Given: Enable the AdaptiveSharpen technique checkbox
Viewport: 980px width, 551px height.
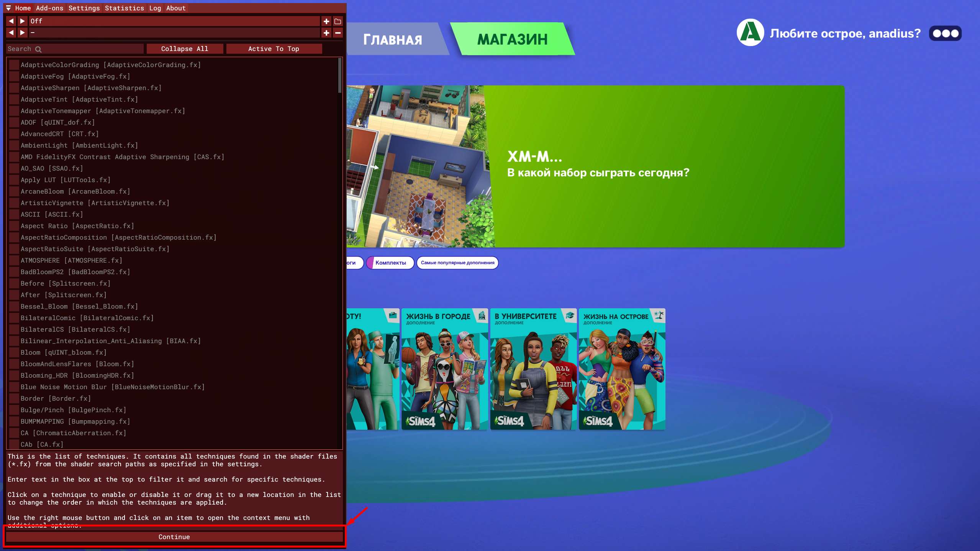Looking at the screenshot, I should pos(14,88).
